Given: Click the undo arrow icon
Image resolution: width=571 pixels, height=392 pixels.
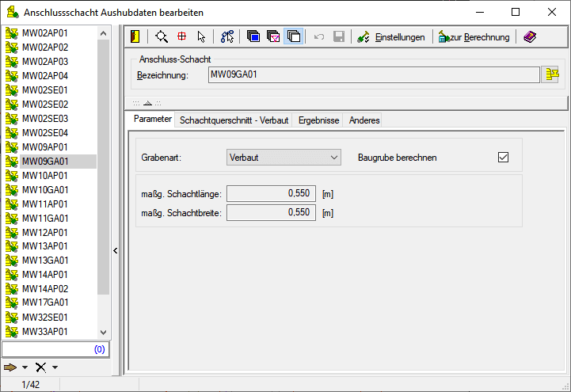Looking at the screenshot, I should [x=319, y=36].
